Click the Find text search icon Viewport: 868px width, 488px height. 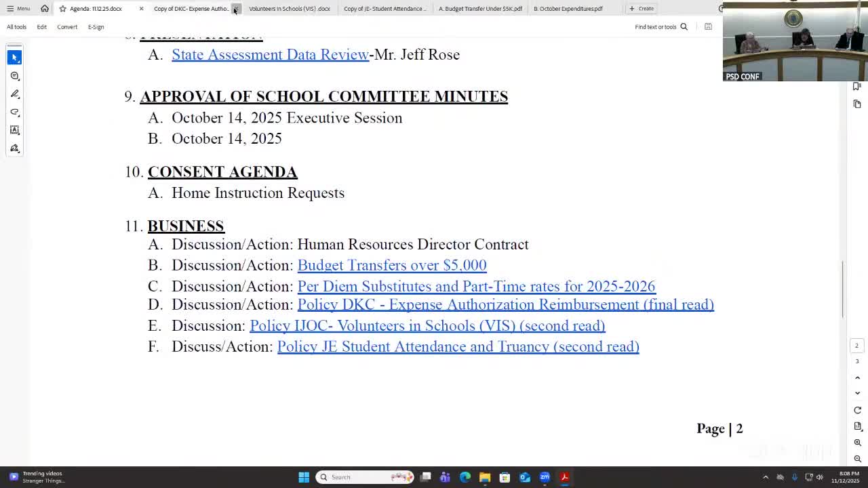pyautogui.click(x=684, y=26)
